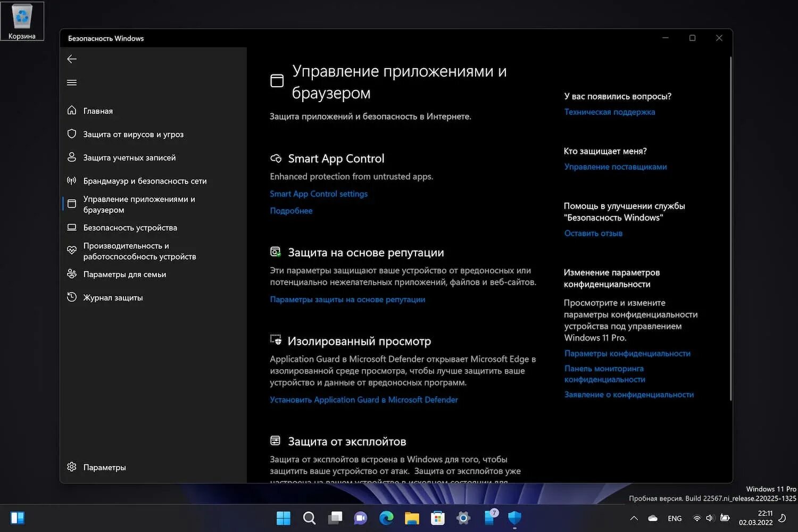Open Smart App Control settings link

point(318,194)
